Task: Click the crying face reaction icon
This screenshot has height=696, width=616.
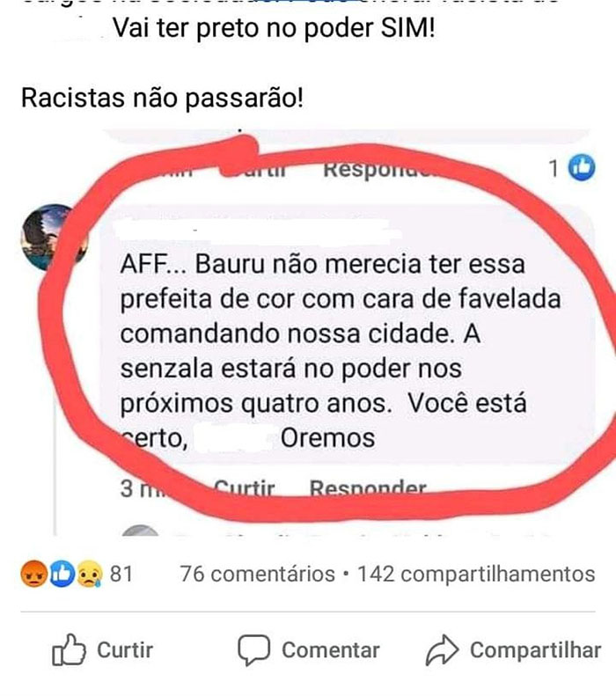Action: pyautogui.click(x=90, y=574)
